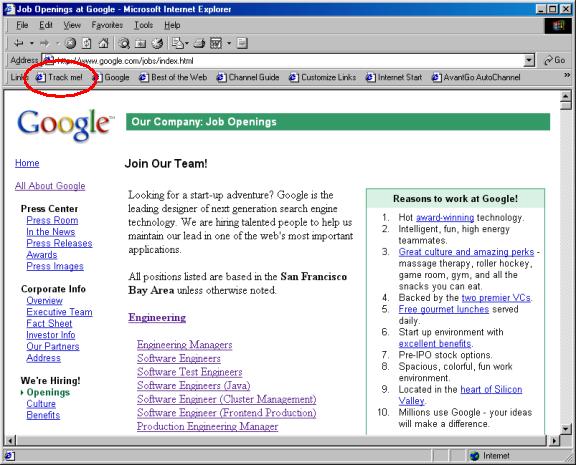This screenshot has height=465, width=576.
Task: Open the Press Releases link
Action: tap(59, 243)
